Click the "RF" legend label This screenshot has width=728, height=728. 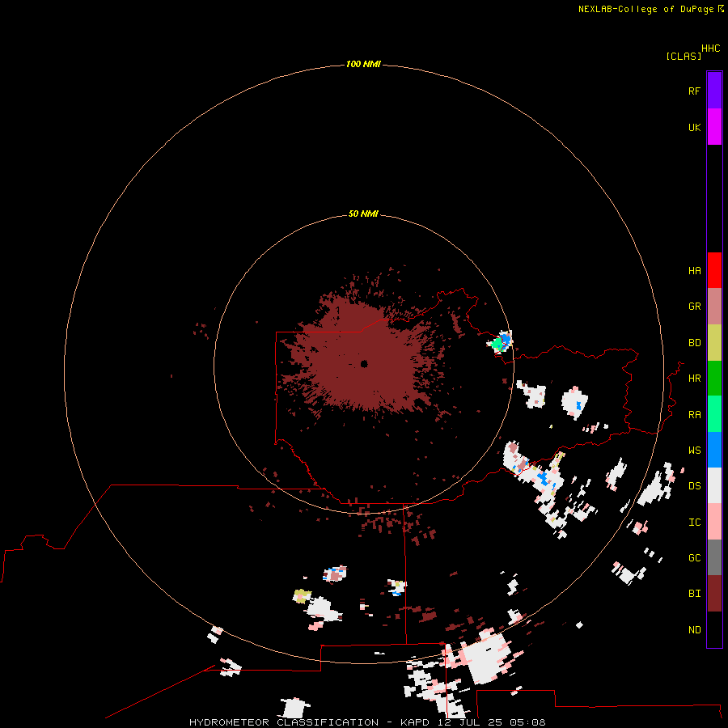point(694,91)
